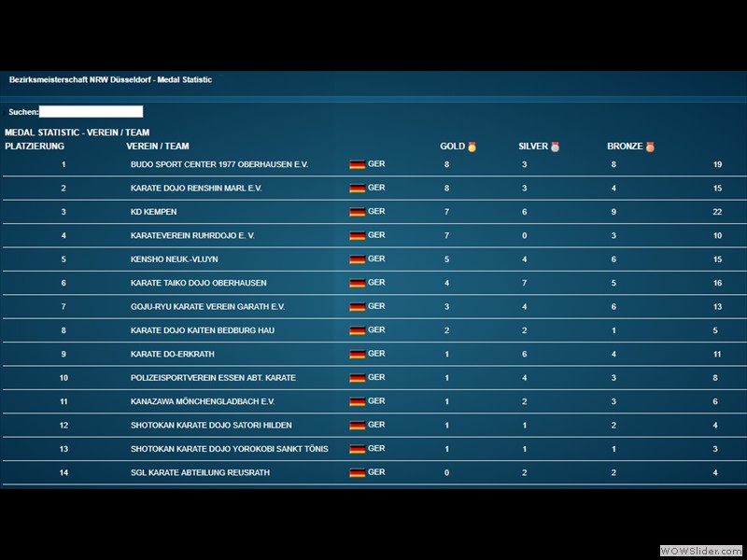Click the GOLD column header text

[x=452, y=147]
